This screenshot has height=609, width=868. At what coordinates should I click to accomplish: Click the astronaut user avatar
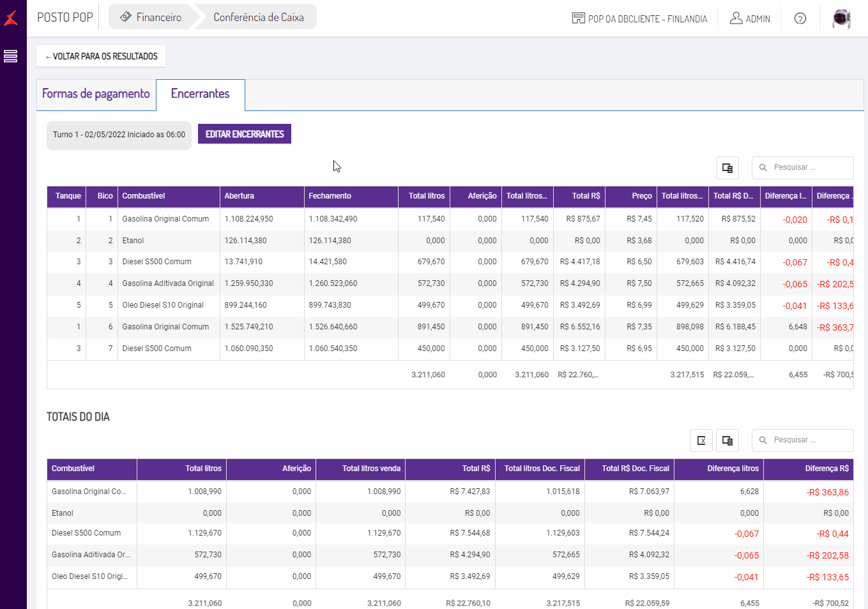tap(841, 19)
